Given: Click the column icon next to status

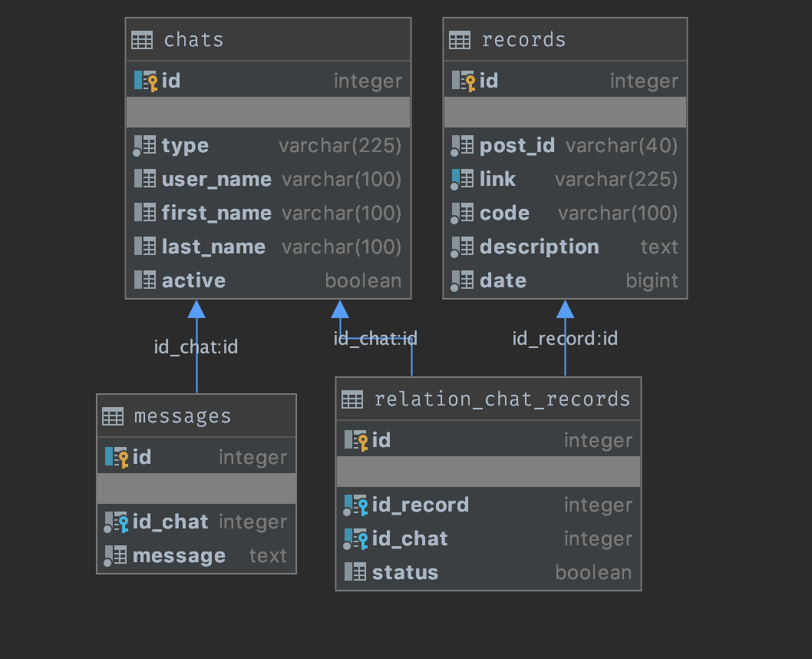Looking at the screenshot, I should pyautogui.click(x=355, y=572).
